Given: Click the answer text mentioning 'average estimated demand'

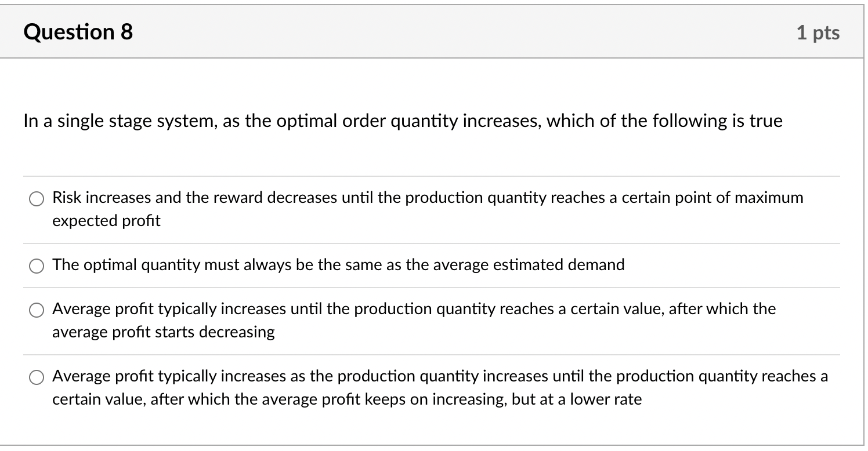Looking at the screenshot, I should (x=338, y=265).
